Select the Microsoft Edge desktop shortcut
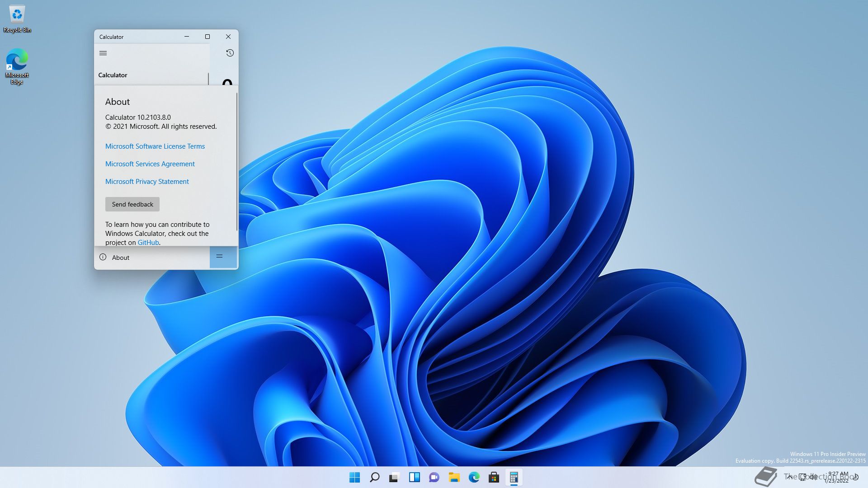This screenshot has height=488, width=868. point(17,66)
